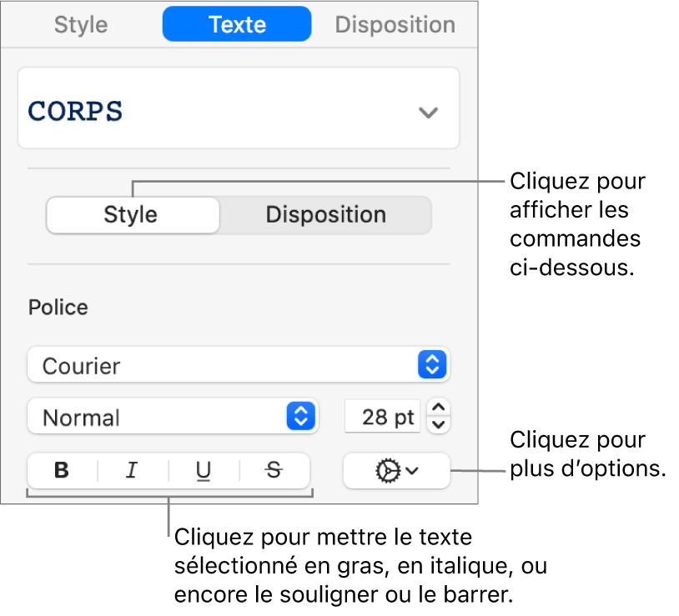679x616 pixels.
Task: Click the blue arrows on Normal popup
Action: coord(300,417)
